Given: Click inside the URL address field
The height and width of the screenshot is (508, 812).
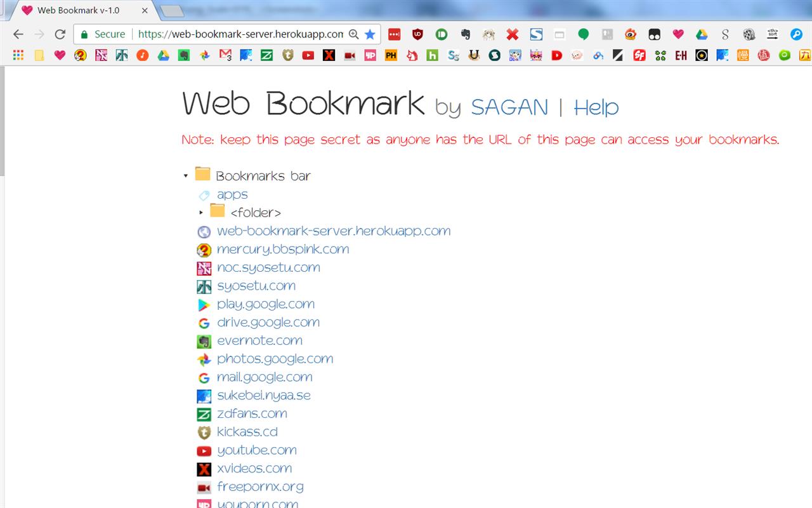Looking at the screenshot, I should 240,34.
